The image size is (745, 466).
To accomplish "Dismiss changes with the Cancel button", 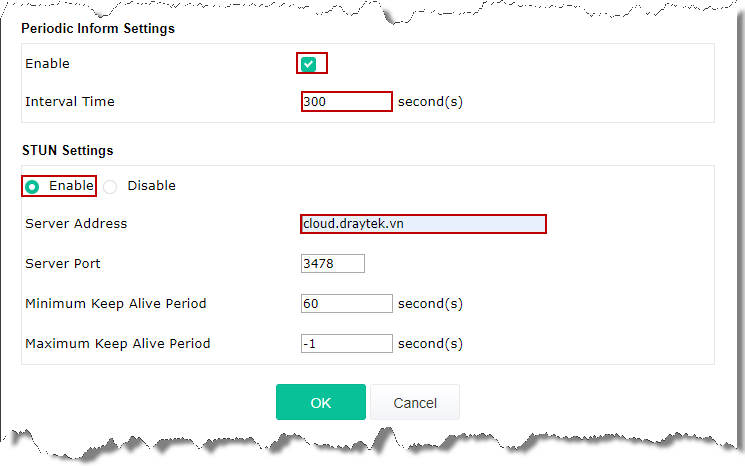I will pos(415,402).
